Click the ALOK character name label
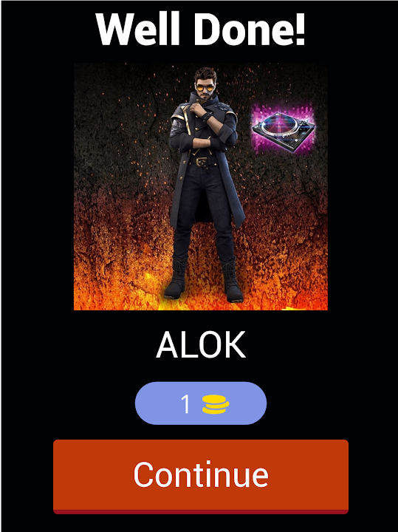398x532 pixels. point(201,345)
